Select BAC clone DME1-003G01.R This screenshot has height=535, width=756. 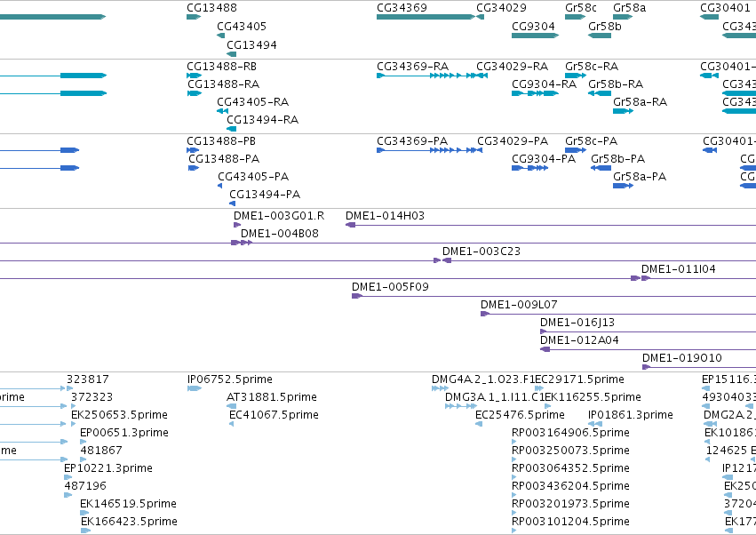[x=279, y=216]
